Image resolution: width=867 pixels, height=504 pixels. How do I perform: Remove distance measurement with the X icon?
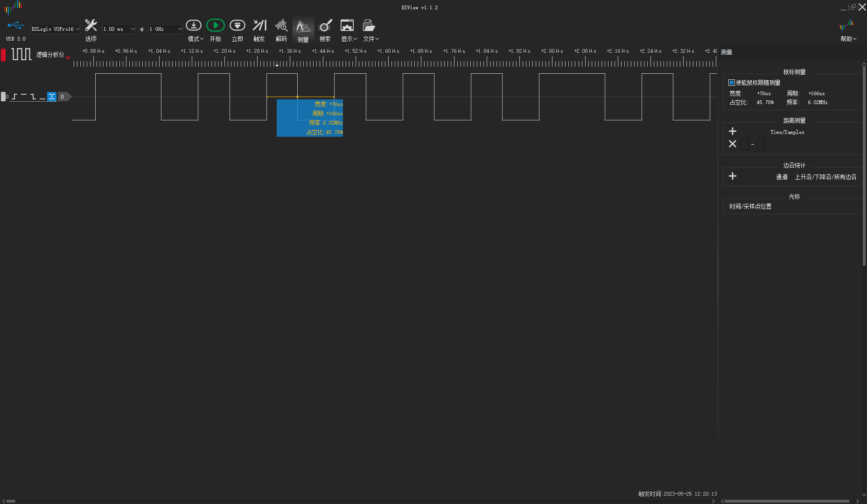coord(733,144)
